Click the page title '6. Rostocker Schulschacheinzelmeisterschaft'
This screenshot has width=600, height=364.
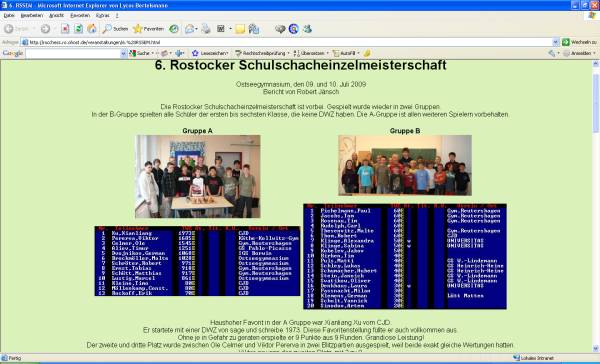coord(300,65)
